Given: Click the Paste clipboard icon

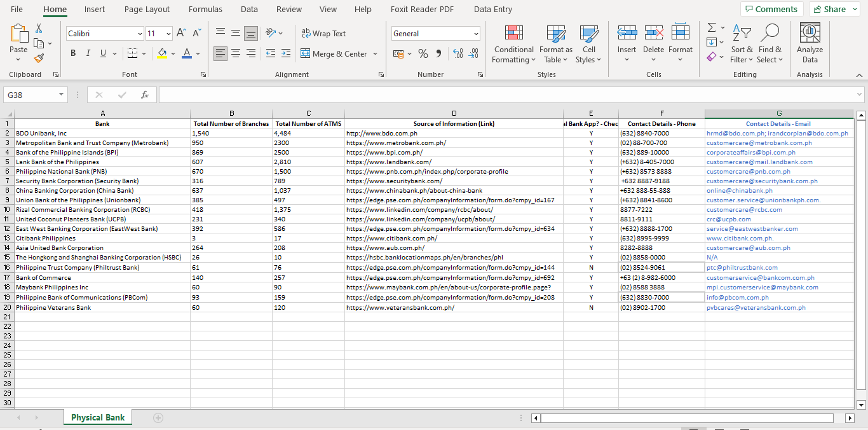Looking at the screenshot, I should tap(18, 34).
